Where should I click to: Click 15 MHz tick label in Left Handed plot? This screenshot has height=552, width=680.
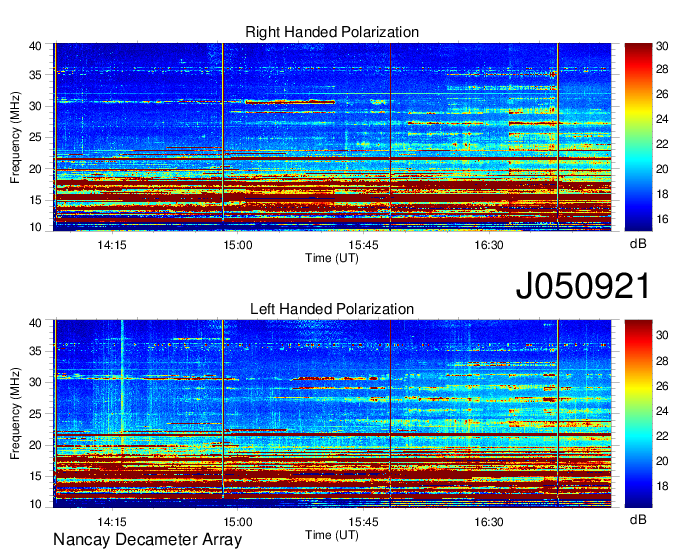(x=35, y=477)
